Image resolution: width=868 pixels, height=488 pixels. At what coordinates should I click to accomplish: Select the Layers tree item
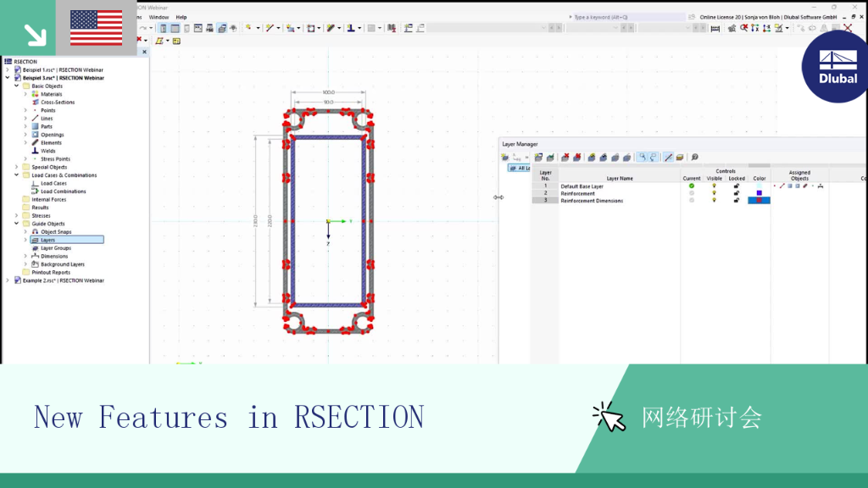coord(67,240)
